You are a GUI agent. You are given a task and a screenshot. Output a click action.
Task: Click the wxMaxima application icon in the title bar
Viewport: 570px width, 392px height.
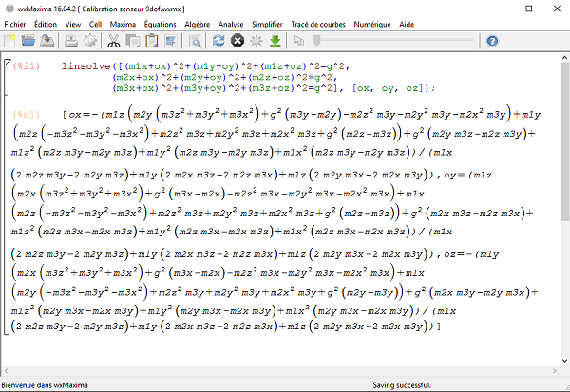[9, 9]
